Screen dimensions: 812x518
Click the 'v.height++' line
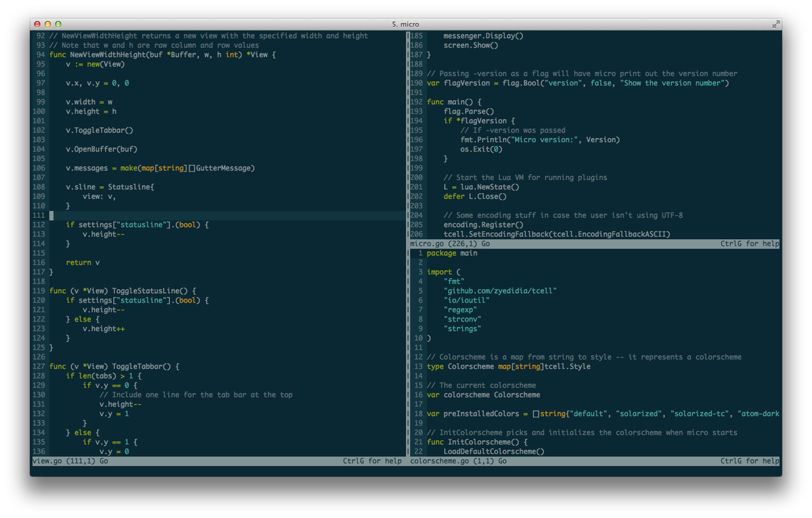tap(104, 329)
